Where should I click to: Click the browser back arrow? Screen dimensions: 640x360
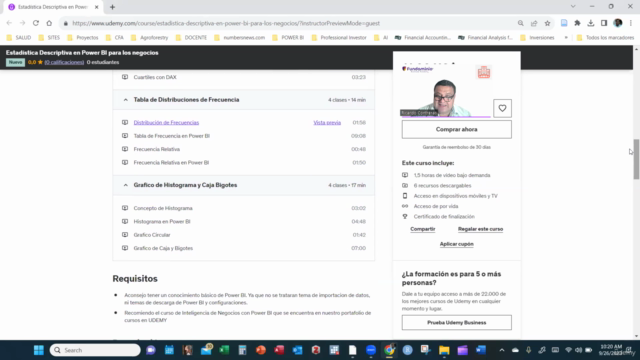coord(9,23)
